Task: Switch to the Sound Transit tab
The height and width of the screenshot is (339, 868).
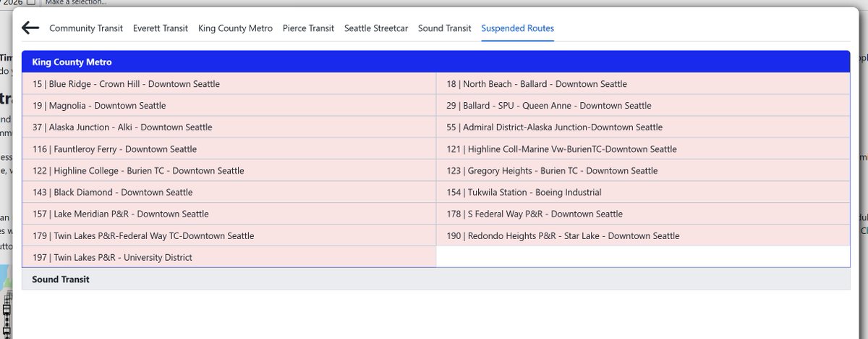Action: pos(445,28)
